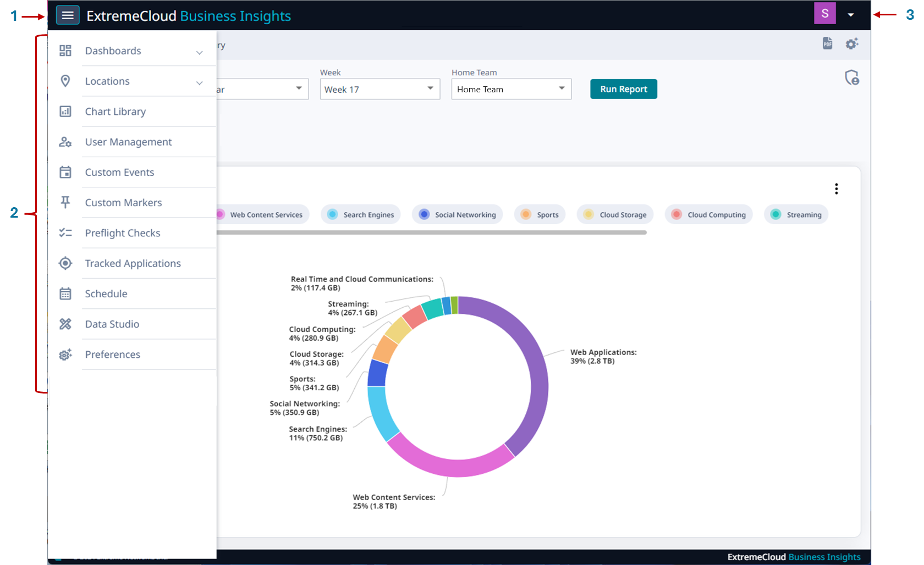Viewport: 924px width, 565px height.
Task: Click the orange Sports donut segment
Action: pyautogui.click(x=385, y=350)
